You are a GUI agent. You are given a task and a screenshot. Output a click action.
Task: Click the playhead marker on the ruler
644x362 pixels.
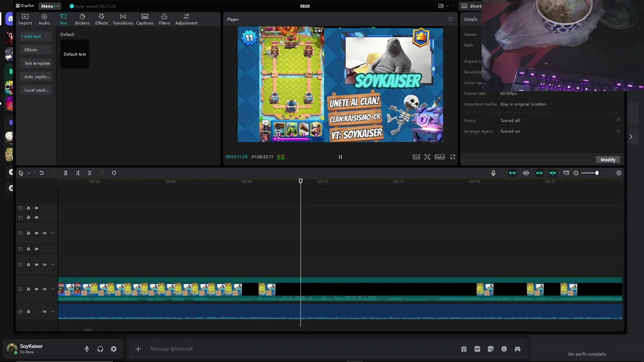300,181
